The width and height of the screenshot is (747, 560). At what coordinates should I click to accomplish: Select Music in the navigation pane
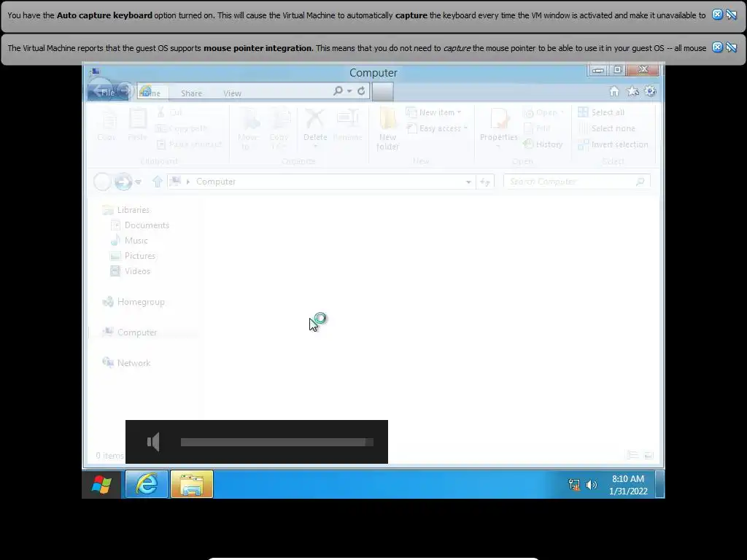coord(129,241)
